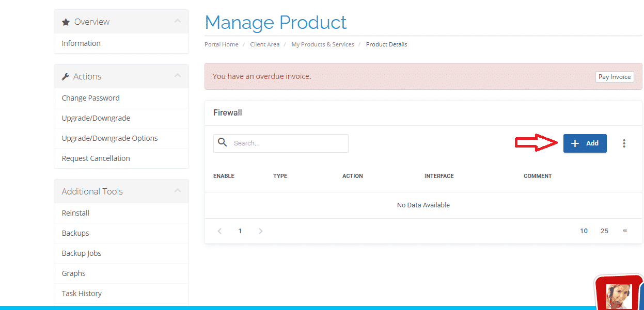Collapse the Additional Tools panel chevron
Image resolution: width=644 pixels, height=310 pixels.
177,191
